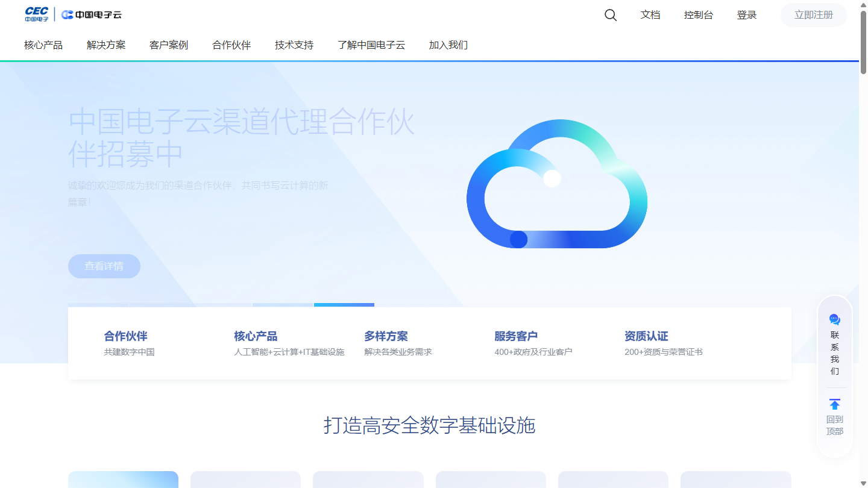The image size is (868, 488).
Task: Open the 控制台 link
Action: [699, 15]
